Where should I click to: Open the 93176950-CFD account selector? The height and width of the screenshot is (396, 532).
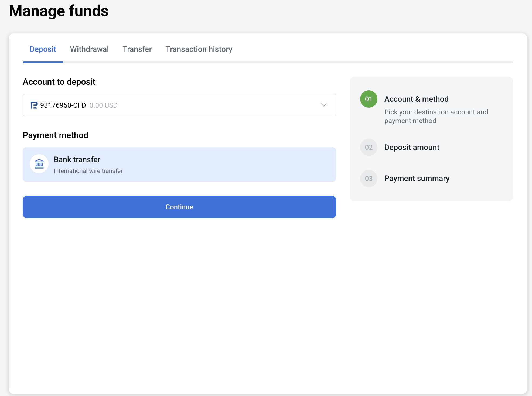pos(179,105)
